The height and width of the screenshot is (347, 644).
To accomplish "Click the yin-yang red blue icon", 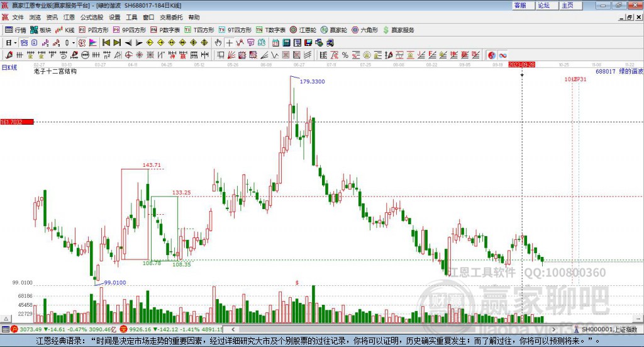I will pyautogui.click(x=492, y=55).
